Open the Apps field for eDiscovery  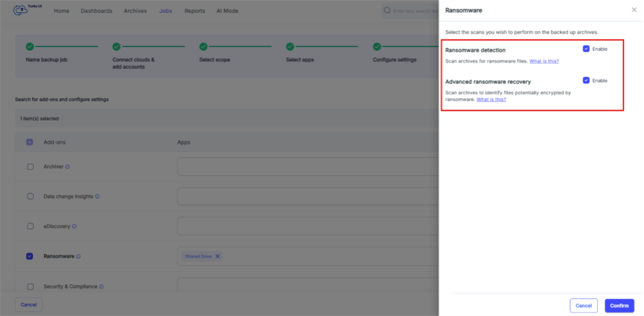click(x=307, y=226)
